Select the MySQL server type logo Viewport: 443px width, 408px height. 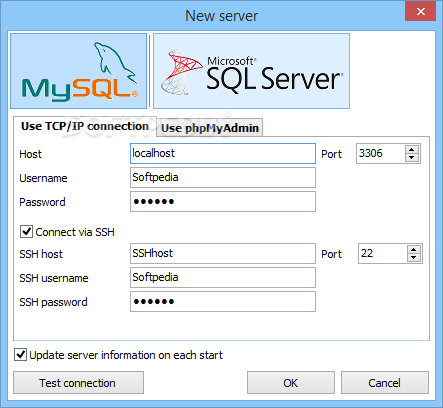pos(79,71)
